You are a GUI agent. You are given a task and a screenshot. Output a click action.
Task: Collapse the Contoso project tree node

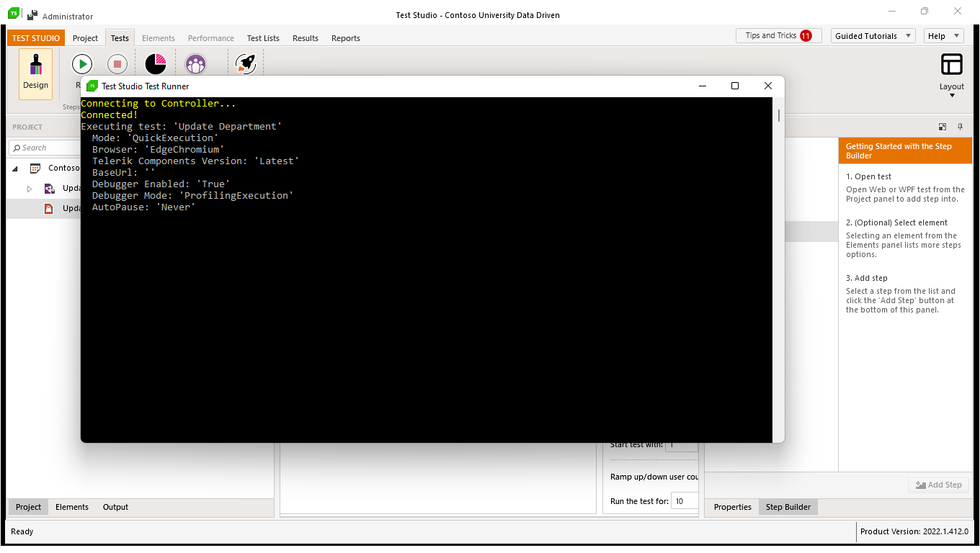coord(15,168)
